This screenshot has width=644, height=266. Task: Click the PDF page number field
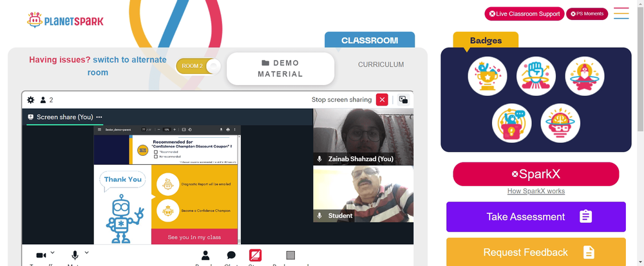pos(144,129)
